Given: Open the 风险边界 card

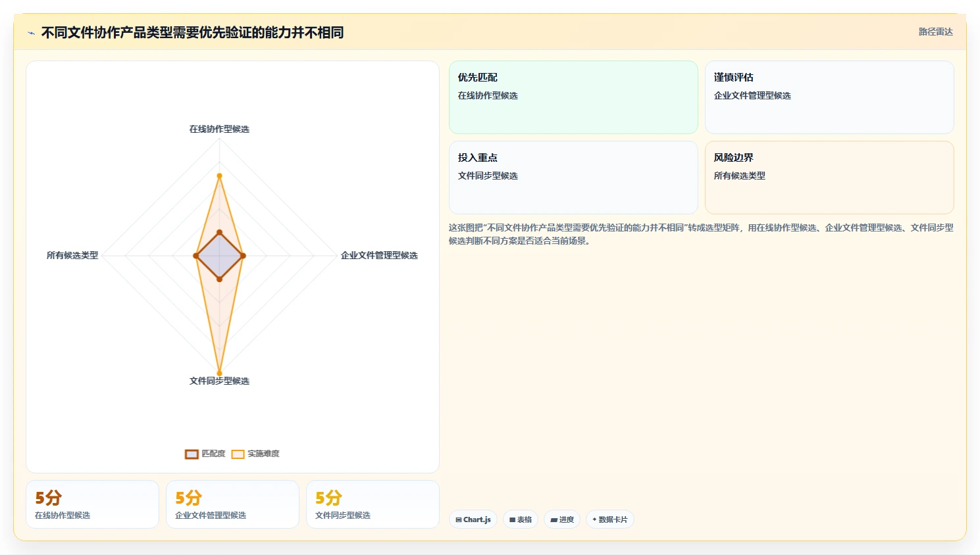Looking at the screenshot, I should [829, 178].
